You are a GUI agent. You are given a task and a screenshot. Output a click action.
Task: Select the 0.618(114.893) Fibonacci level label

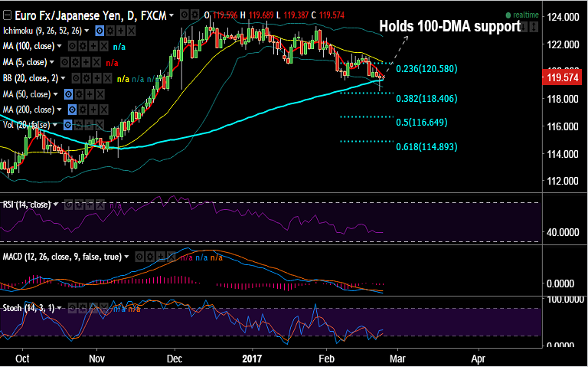(426, 147)
